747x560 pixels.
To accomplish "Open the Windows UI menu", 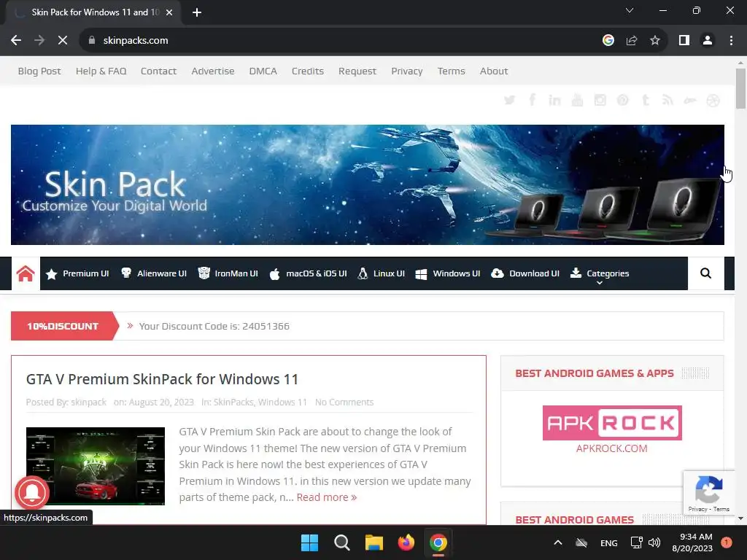I will click(448, 273).
